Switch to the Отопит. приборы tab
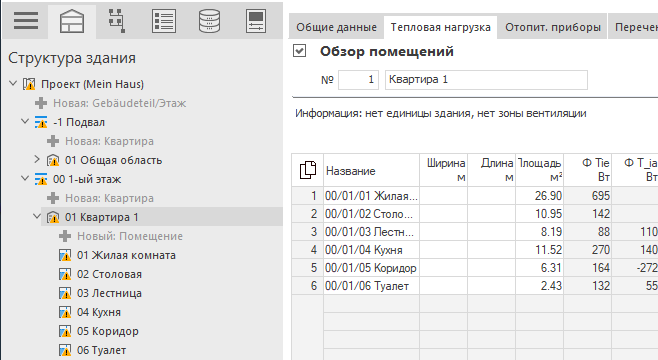This screenshot has height=360, width=658. (553, 27)
